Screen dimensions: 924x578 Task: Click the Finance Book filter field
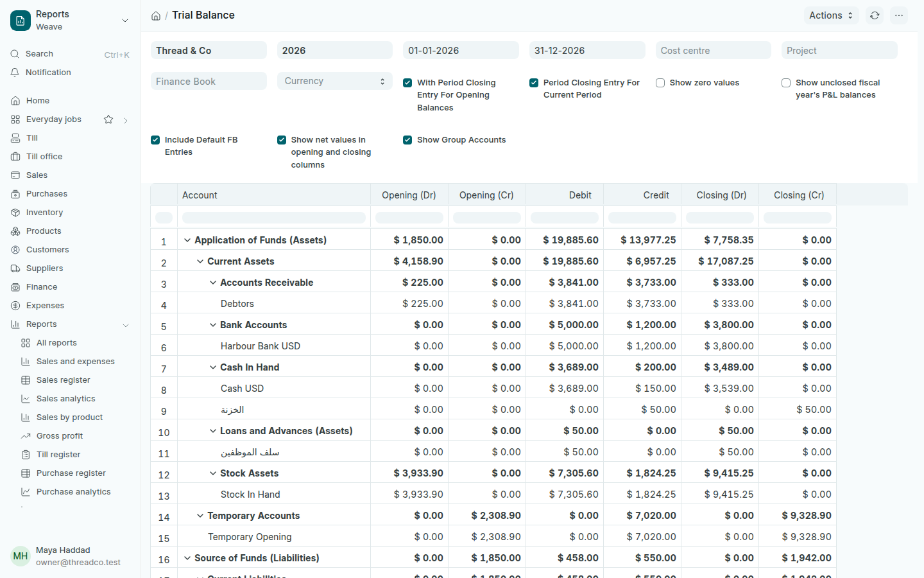209,81
